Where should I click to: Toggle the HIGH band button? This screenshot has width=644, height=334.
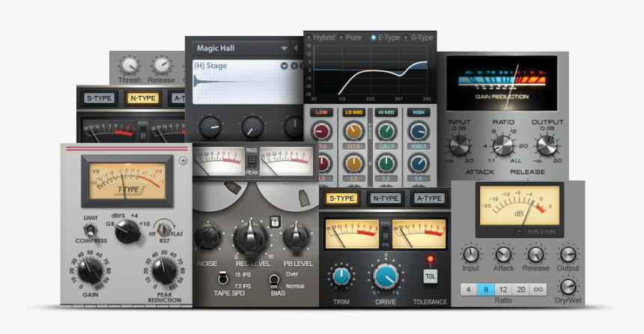(418, 112)
